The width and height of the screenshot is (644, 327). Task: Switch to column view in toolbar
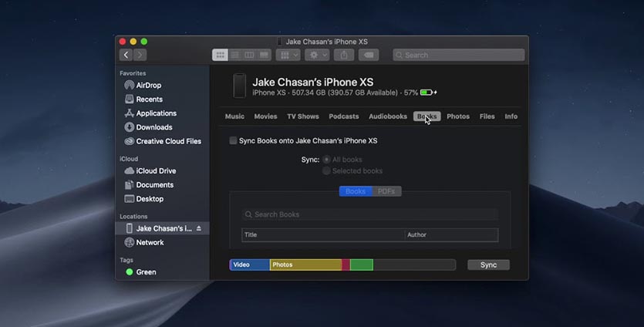pyautogui.click(x=249, y=55)
